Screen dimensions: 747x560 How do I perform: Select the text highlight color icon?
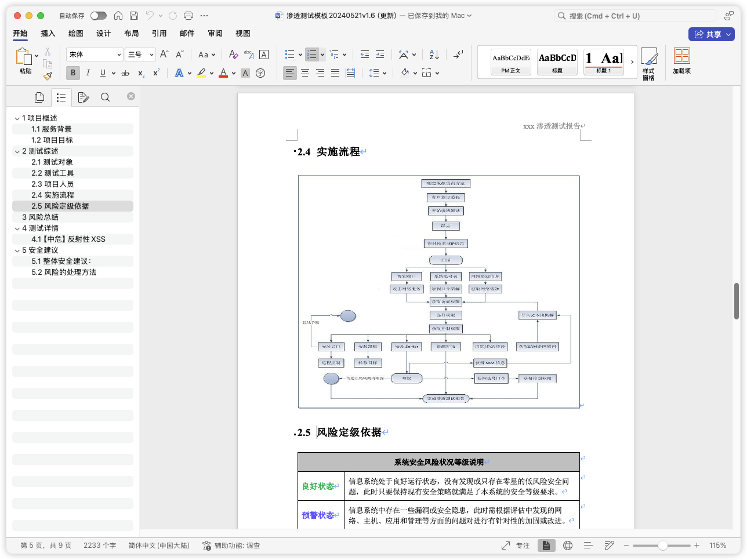click(202, 72)
